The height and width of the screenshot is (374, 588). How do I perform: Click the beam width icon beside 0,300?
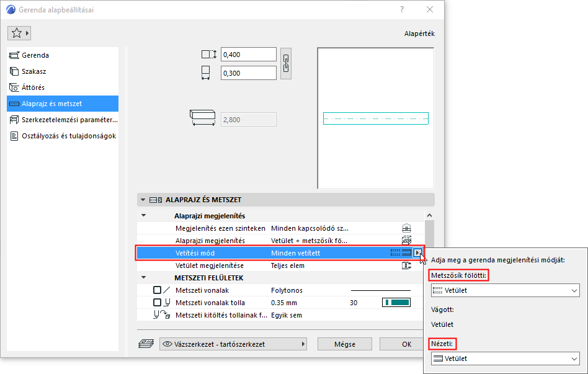click(205, 73)
